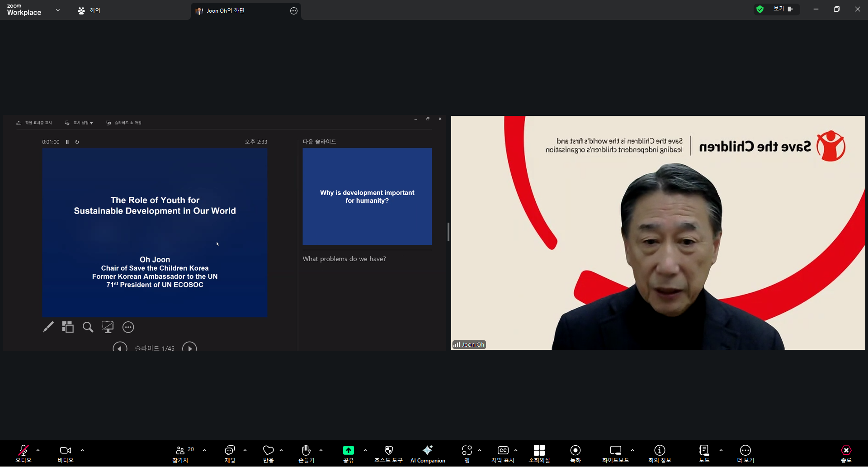
Task: Switch to the Joon Oh screen tab
Action: (226, 11)
